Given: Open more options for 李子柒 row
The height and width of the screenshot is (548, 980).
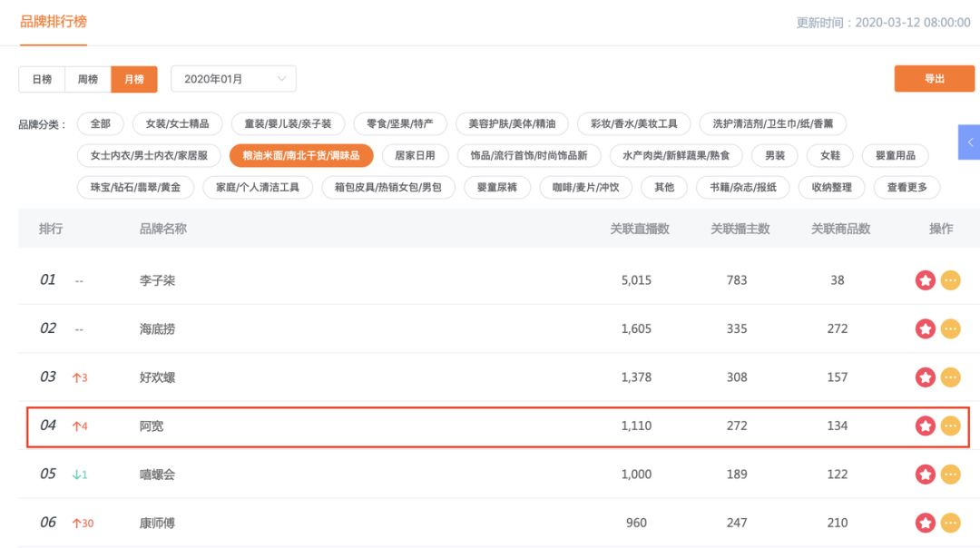Looking at the screenshot, I should (951, 280).
